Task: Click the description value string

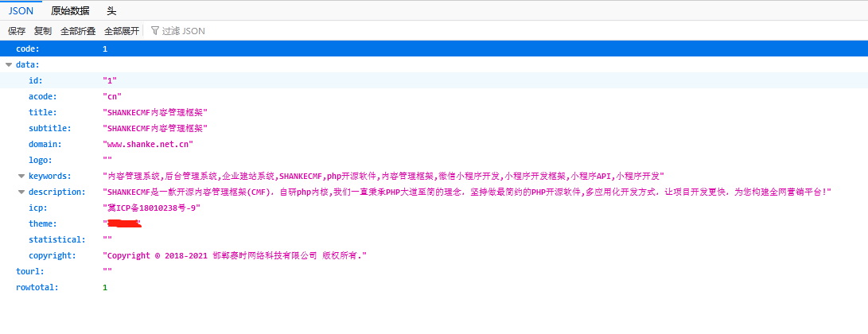Action: (467, 192)
